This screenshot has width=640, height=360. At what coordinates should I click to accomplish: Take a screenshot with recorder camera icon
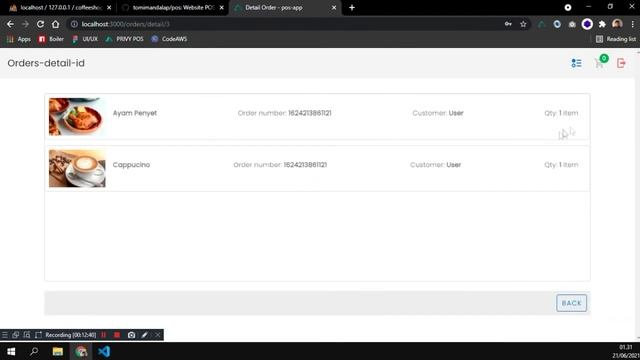131,335
